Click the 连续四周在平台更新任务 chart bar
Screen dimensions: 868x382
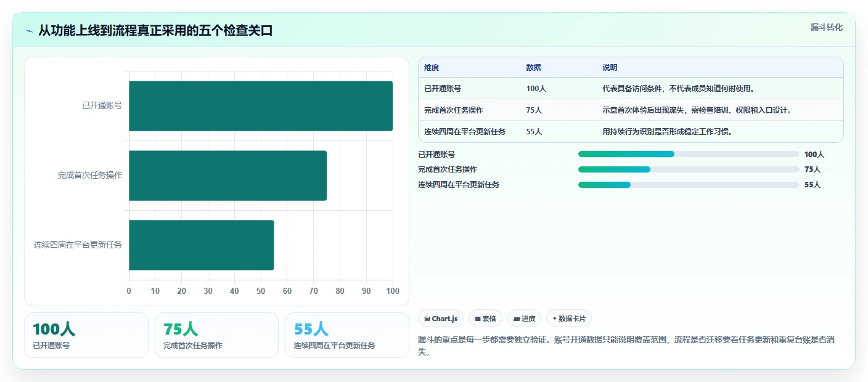click(x=201, y=245)
